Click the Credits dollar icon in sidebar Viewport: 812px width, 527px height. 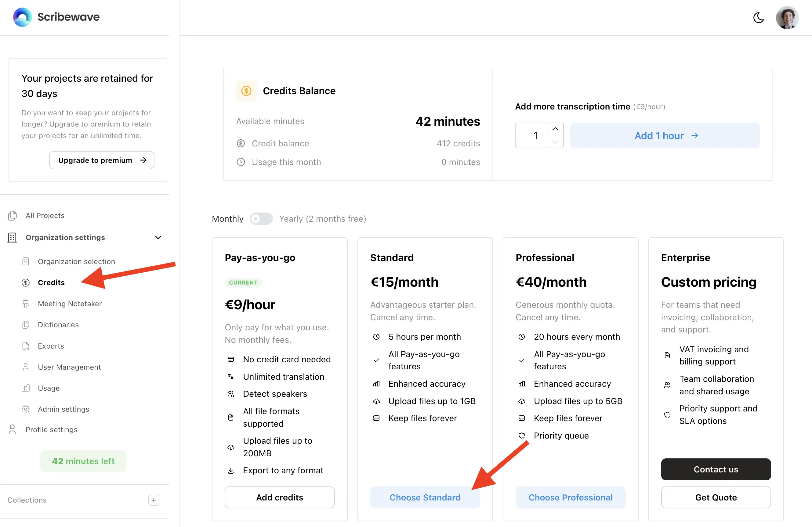(x=26, y=283)
